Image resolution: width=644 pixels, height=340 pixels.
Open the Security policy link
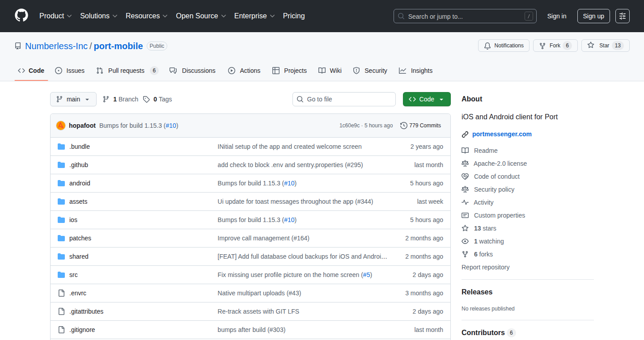pyautogui.click(x=494, y=189)
